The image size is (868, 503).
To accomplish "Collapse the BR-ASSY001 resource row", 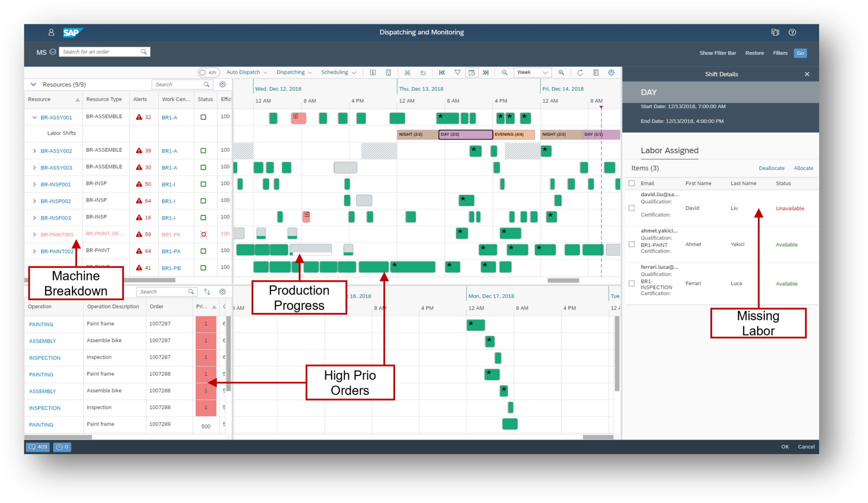I will (x=33, y=117).
